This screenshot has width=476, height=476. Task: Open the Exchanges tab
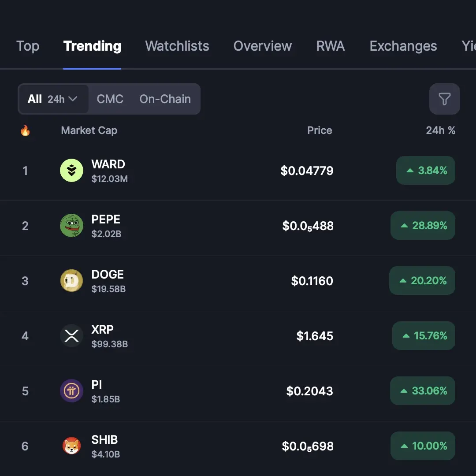[403, 46]
